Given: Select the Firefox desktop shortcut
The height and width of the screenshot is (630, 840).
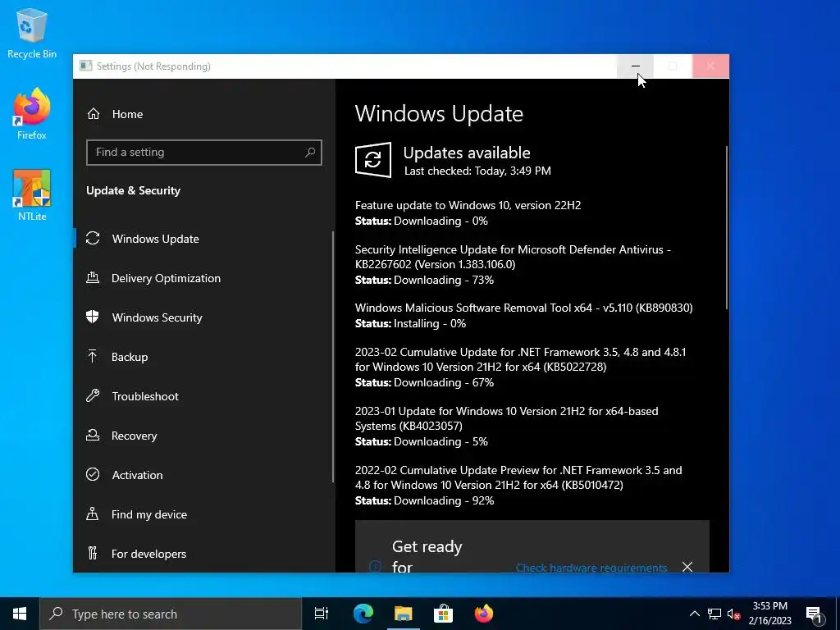Looking at the screenshot, I should (32, 114).
